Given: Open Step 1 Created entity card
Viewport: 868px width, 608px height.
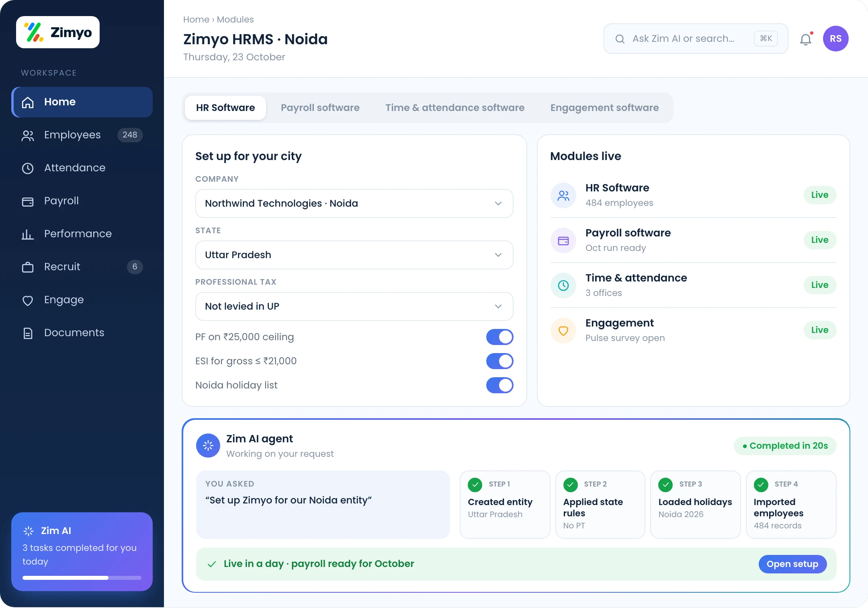Looking at the screenshot, I should (x=505, y=505).
